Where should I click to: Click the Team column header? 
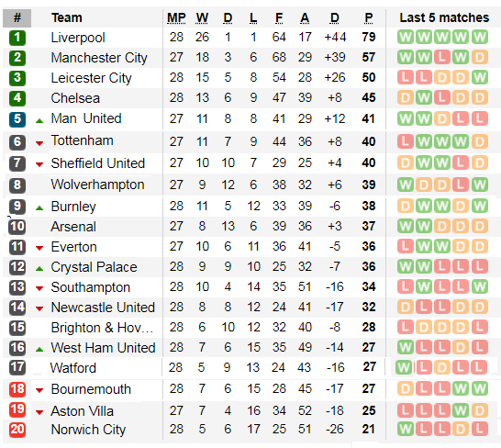[67, 17]
